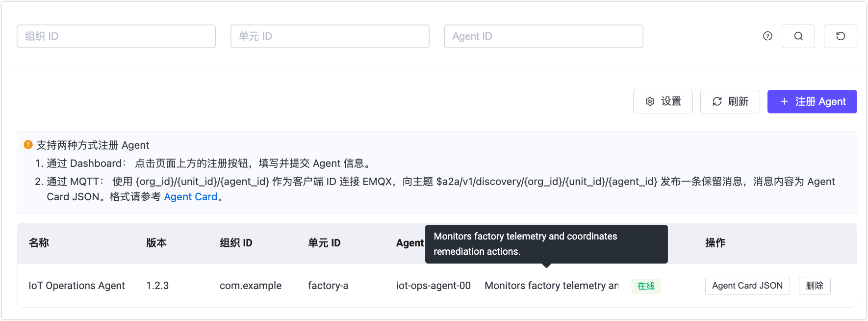Click the gear icon on 设置 button
This screenshot has height=321, width=868.
click(650, 101)
